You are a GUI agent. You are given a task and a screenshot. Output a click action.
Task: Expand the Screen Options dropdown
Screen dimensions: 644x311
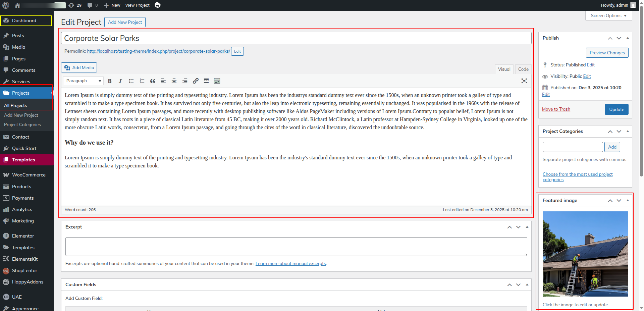(x=608, y=16)
